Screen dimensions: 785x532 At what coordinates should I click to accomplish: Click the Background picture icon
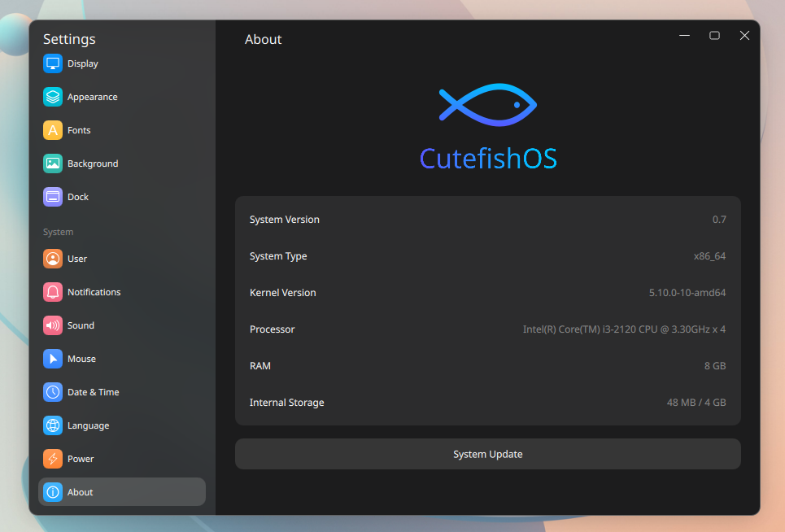point(53,164)
